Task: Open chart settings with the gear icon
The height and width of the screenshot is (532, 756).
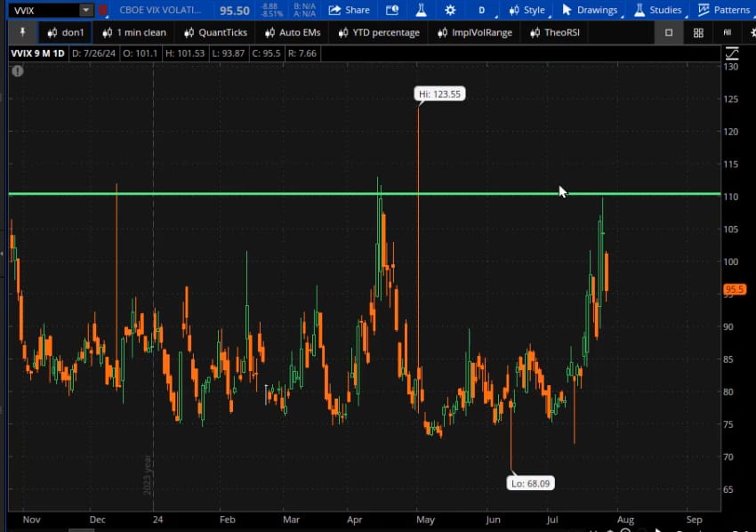Action: (450, 10)
